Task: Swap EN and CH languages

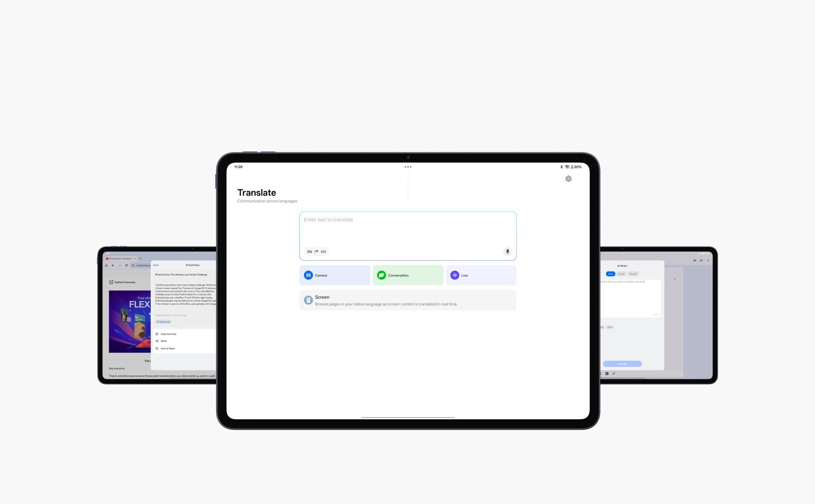Action: tap(316, 252)
